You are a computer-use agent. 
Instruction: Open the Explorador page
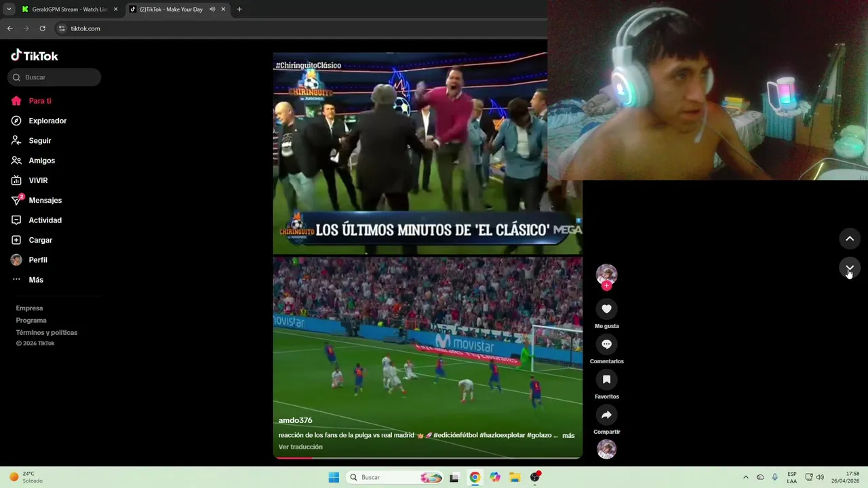pos(39,121)
